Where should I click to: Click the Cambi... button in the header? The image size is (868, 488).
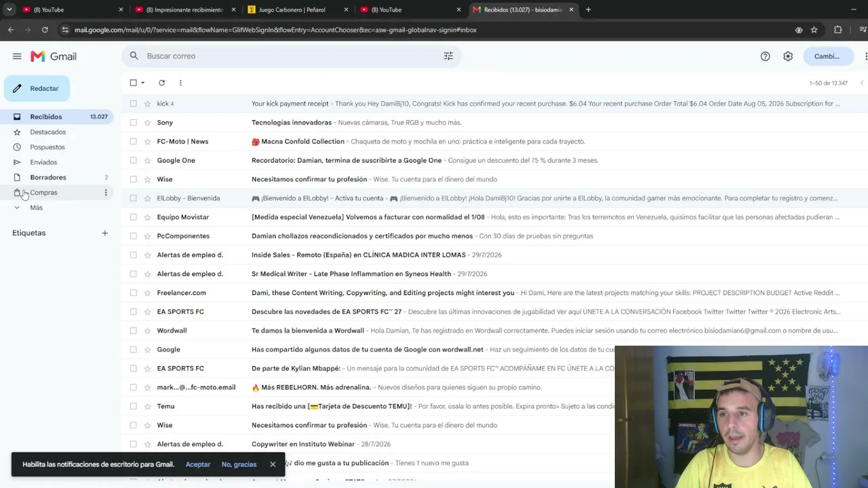click(827, 56)
